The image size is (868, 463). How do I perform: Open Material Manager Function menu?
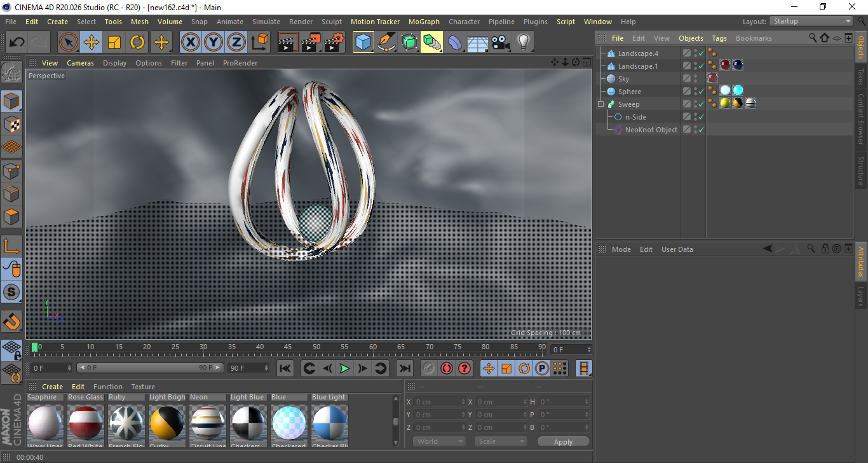pos(108,387)
